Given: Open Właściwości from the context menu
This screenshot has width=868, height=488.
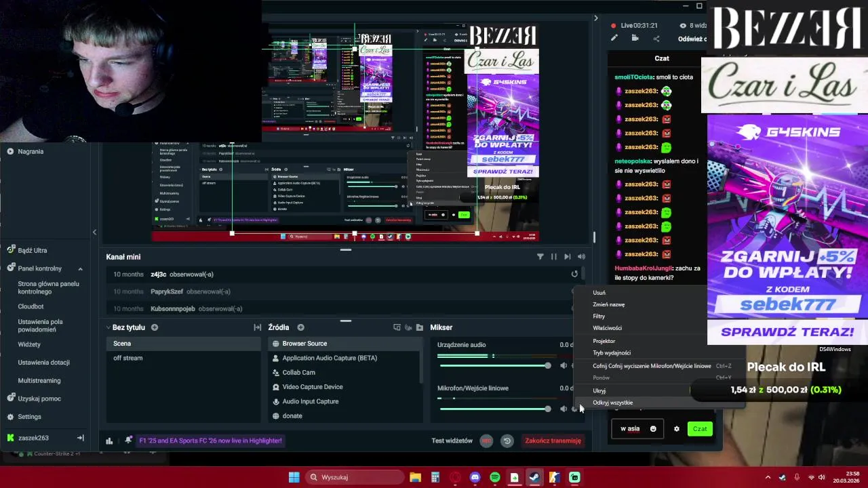Looking at the screenshot, I should 607,328.
